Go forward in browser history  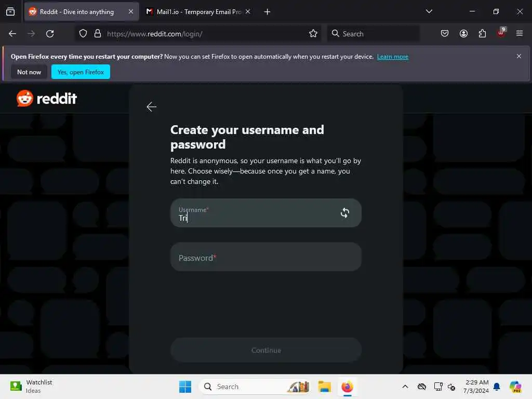(31, 34)
